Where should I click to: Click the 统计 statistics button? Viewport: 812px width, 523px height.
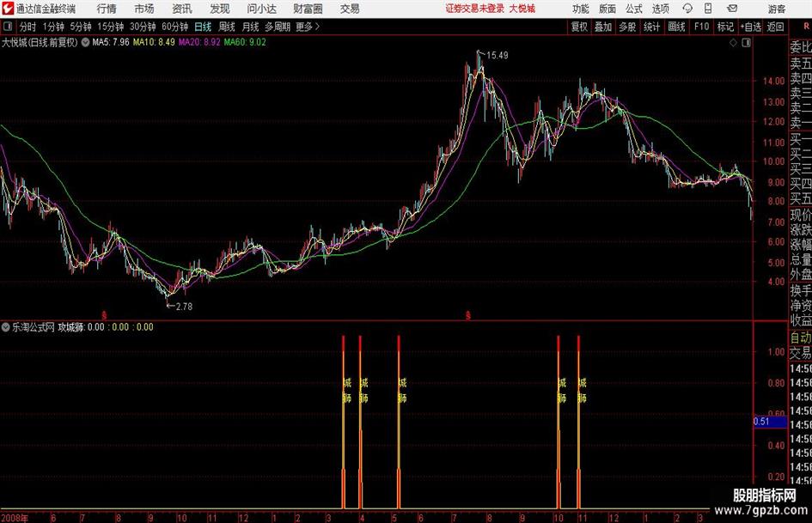tap(651, 27)
